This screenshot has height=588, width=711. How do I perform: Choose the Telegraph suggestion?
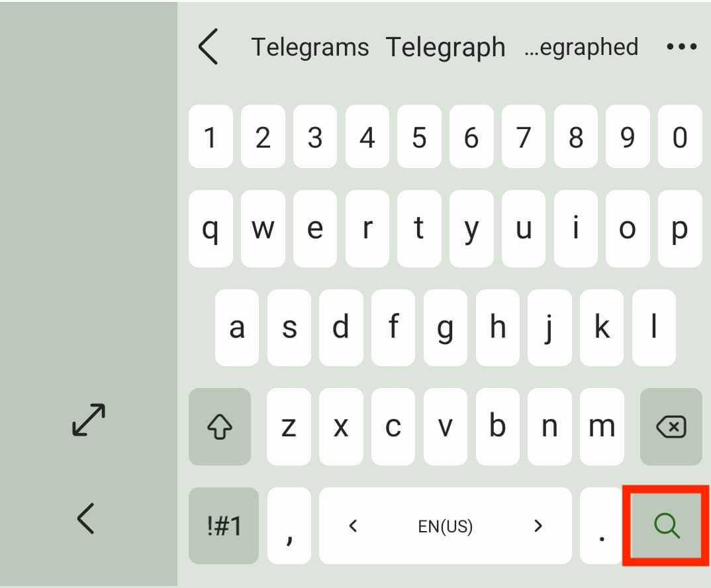(x=446, y=48)
